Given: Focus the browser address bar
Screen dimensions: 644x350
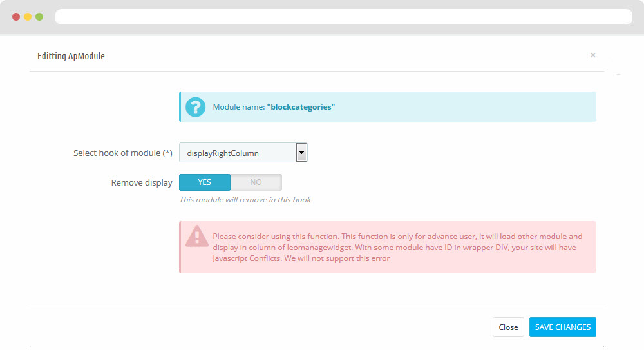Looking at the screenshot, I should tap(343, 17).
